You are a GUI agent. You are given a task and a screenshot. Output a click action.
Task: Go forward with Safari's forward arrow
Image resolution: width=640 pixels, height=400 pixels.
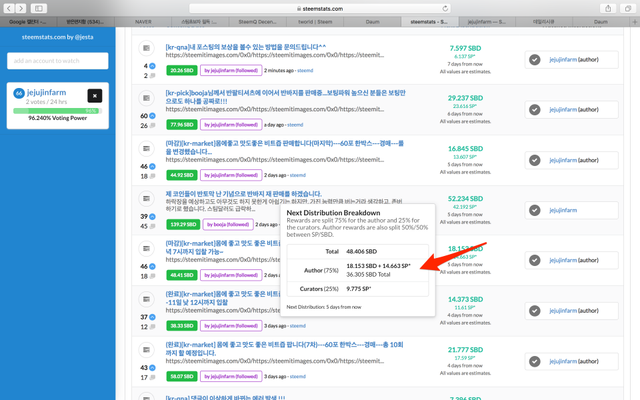(20, 8)
